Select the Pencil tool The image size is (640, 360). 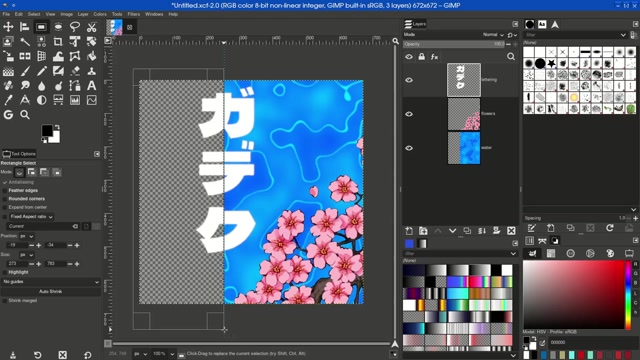click(x=41, y=71)
